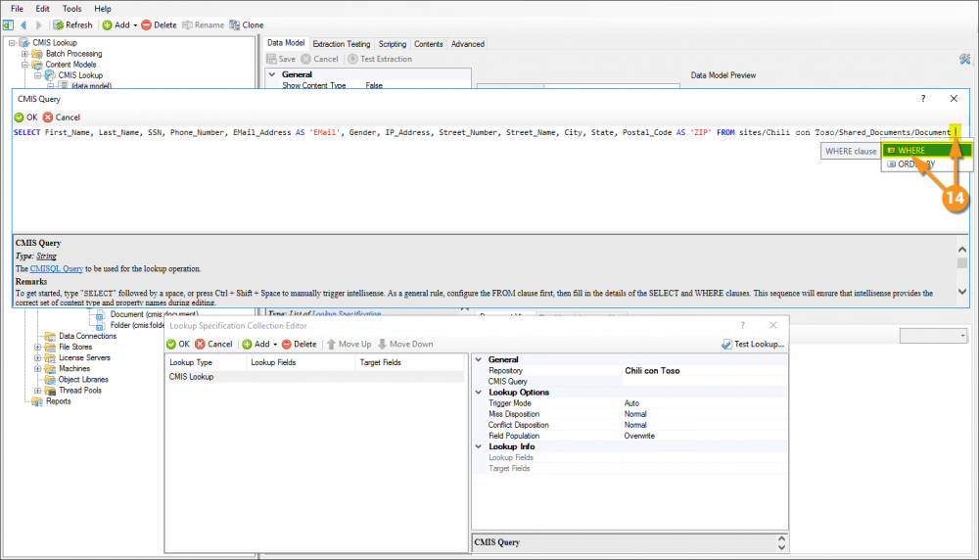Viewport: 979px width, 560px height.
Task: Select Reports tree item
Action: click(x=58, y=401)
